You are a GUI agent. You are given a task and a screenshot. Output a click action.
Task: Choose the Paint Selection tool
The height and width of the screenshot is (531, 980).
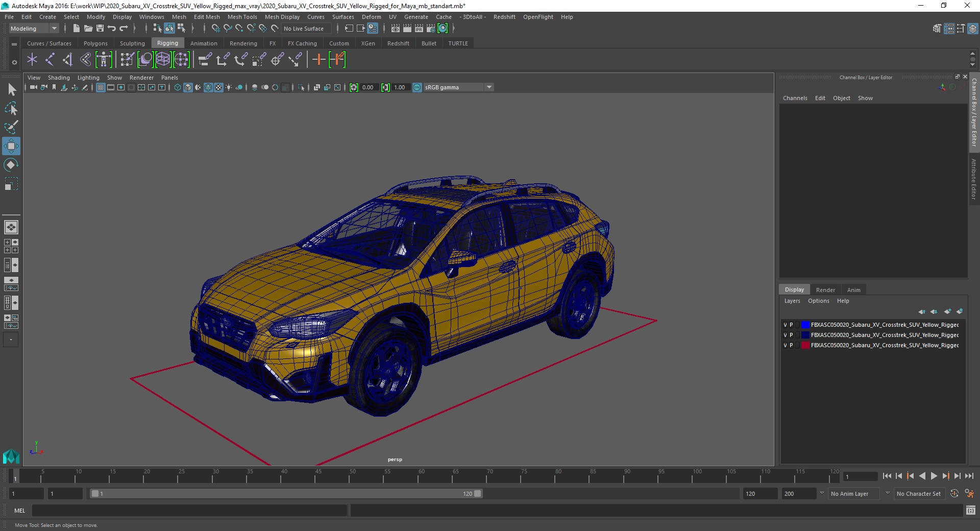click(x=11, y=127)
